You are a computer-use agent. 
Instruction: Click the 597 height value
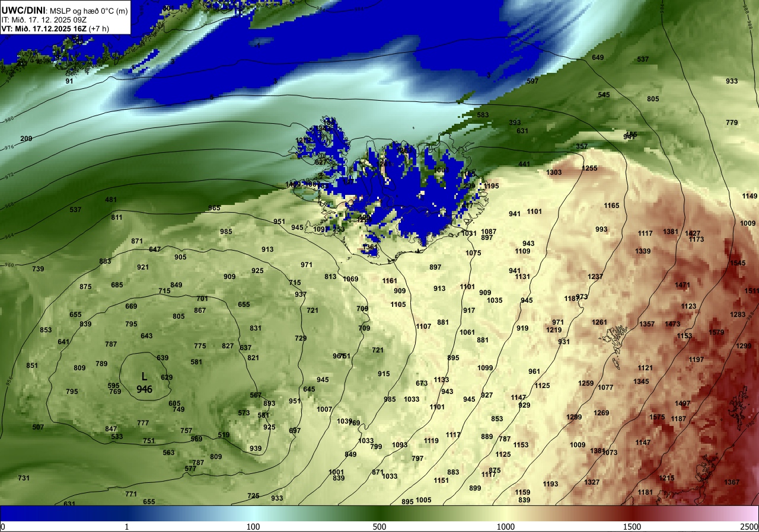[x=532, y=81]
